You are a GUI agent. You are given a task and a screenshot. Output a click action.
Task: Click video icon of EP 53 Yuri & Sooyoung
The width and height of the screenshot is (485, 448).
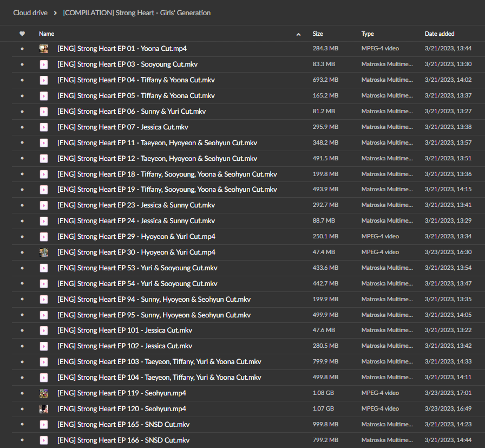pyautogui.click(x=44, y=268)
